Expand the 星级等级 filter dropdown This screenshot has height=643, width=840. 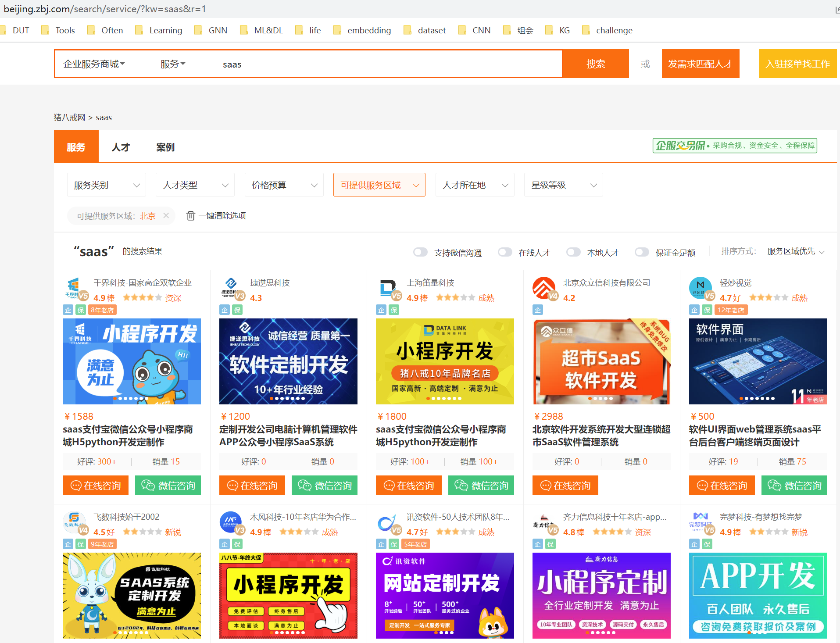563,185
